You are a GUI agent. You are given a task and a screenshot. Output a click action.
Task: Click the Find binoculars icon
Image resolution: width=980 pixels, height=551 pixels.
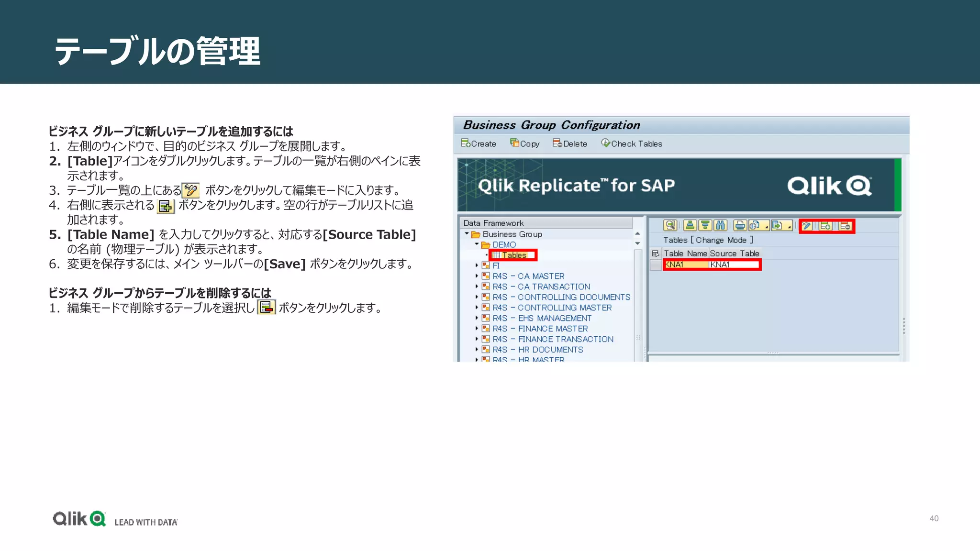720,225
